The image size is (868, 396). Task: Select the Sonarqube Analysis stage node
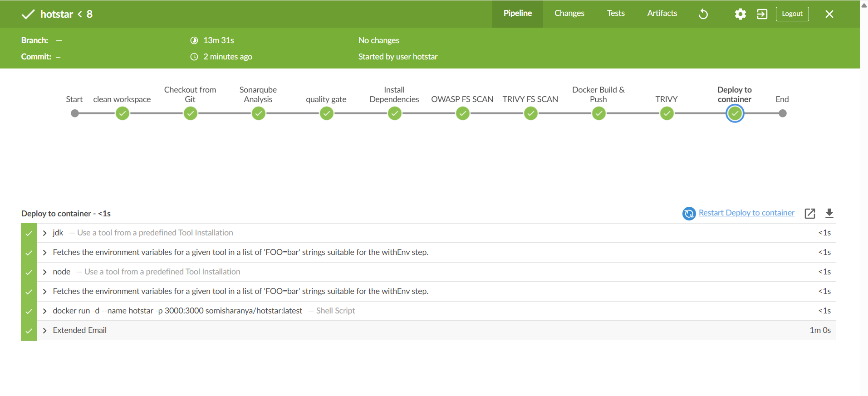coord(259,113)
